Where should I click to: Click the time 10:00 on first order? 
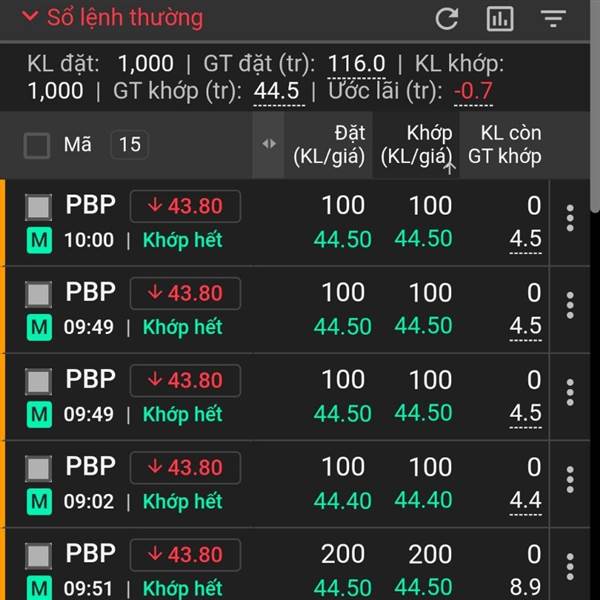tap(89, 240)
